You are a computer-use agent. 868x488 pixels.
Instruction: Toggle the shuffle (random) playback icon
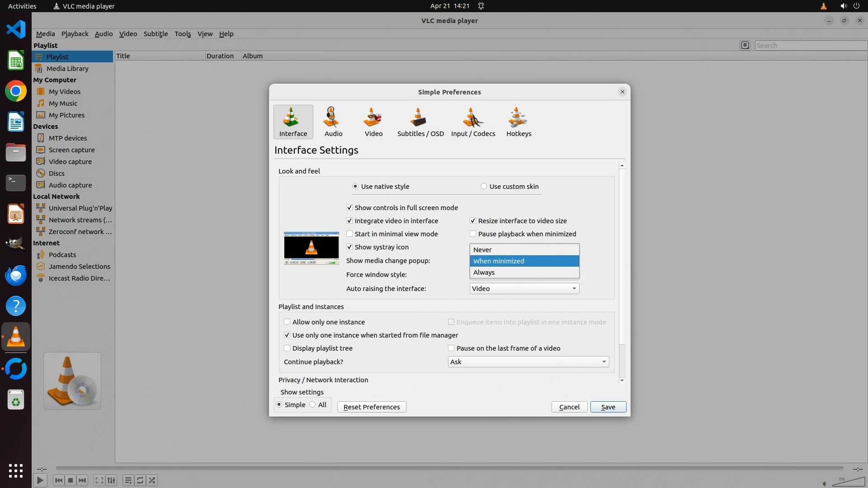pos(152,480)
